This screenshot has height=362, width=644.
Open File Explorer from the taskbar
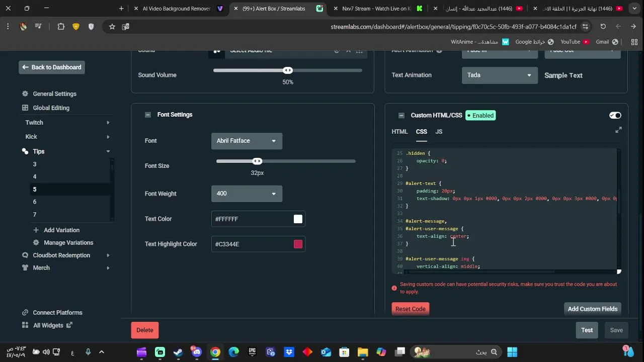(x=363, y=352)
